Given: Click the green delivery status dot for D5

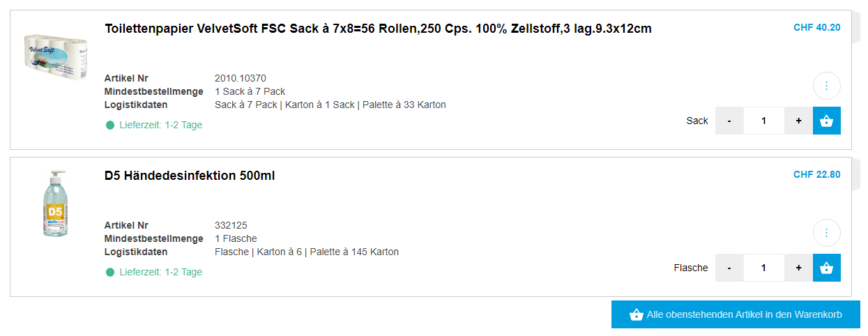Looking at the screenshot, I should click(110, 273).
